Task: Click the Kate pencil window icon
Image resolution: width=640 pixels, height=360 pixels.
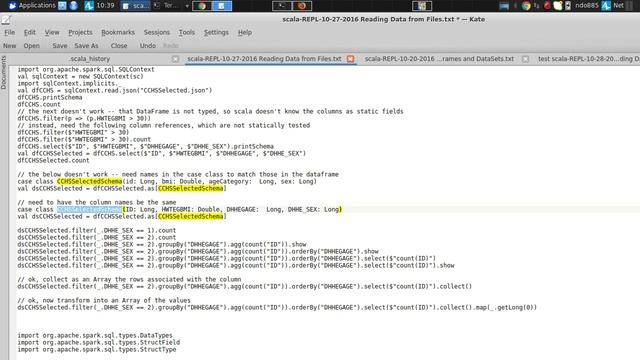Action: click(6, 19)
